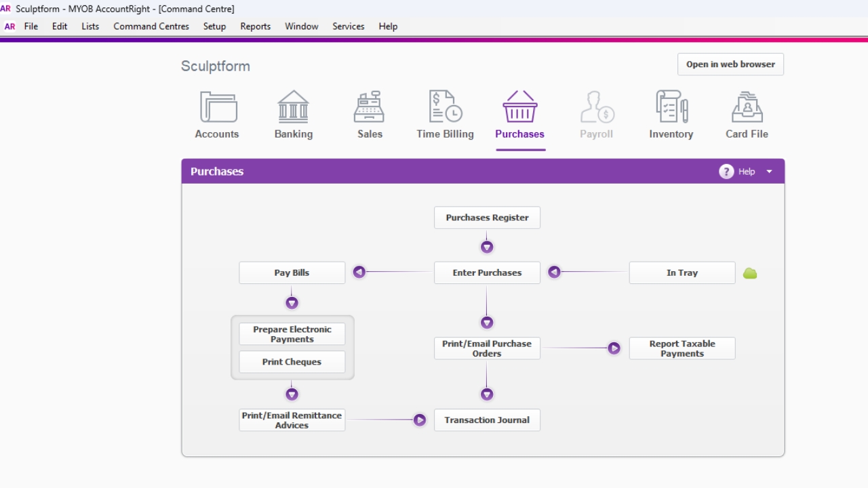Open the Card File icon
The height and width of the screenshot is (488, 868).
click(x=747, y=107)
